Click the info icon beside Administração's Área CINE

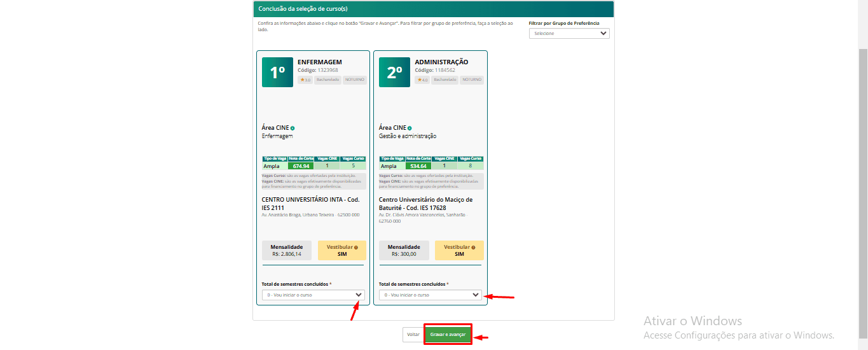pyautogui.click(x=410, y=128)
